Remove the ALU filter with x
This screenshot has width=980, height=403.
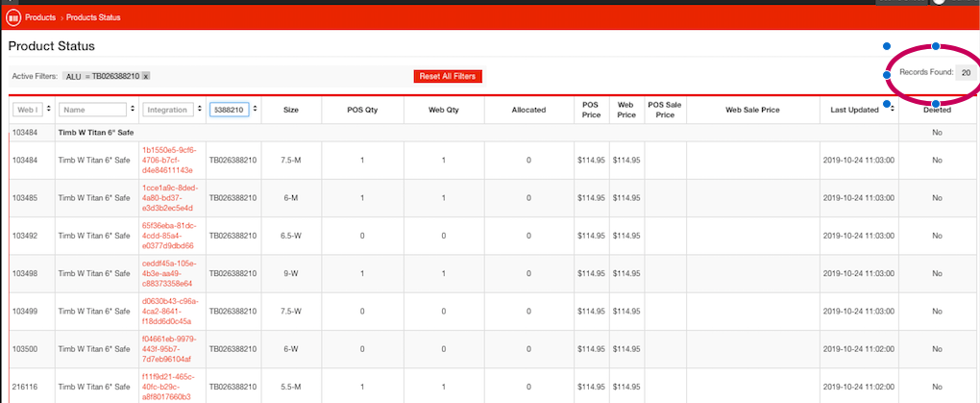click(146, 76)
